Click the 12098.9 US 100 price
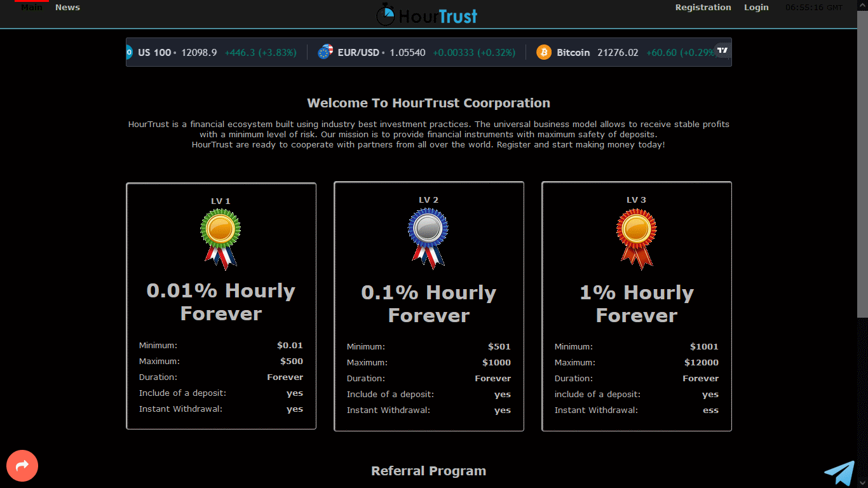This screenshot has width=868, height=488. [x=199, y=53]
